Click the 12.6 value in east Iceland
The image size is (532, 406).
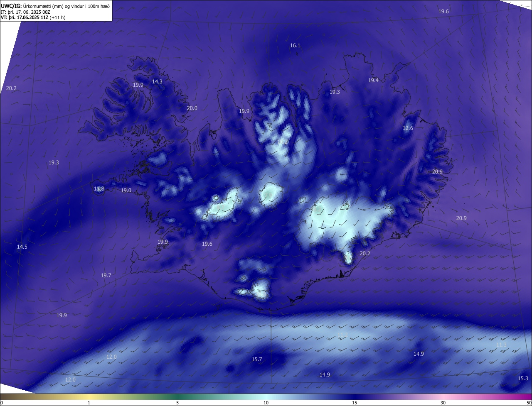click(408, 128)
